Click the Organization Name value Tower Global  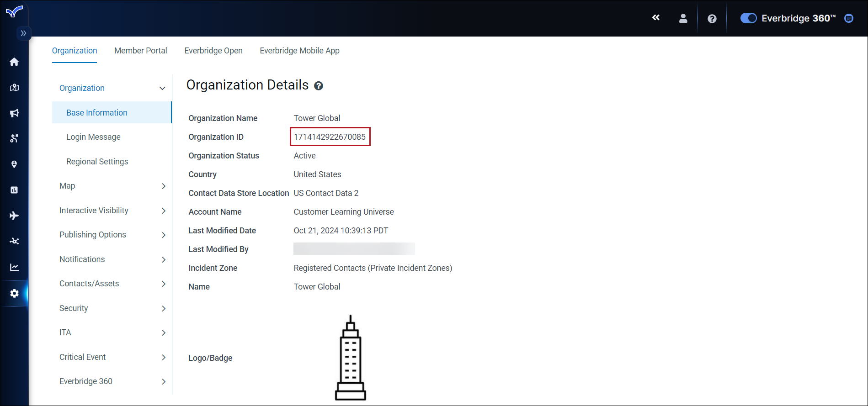pyautogui.click(x=317, y=118)
